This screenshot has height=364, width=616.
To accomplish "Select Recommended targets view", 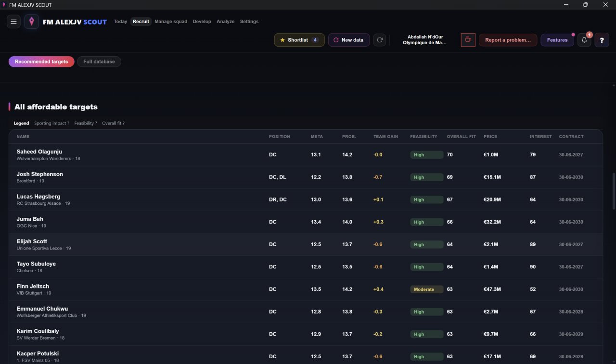I will click(x=41, y=62).
